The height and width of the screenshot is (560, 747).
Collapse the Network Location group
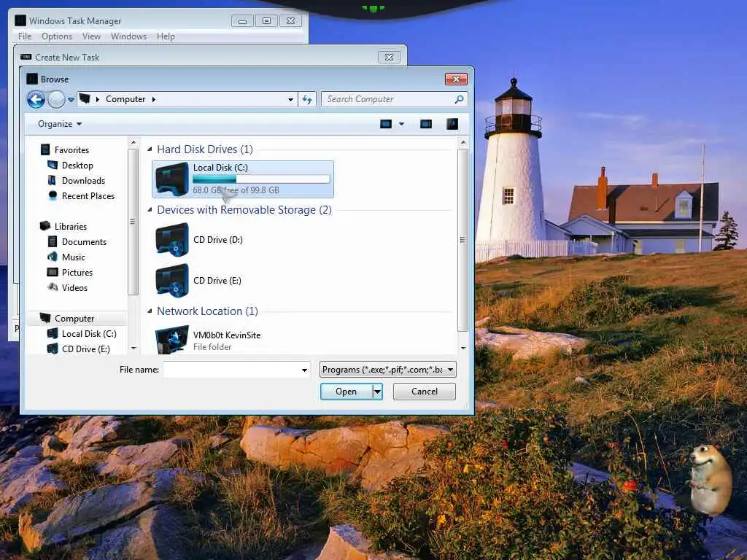tap(150, 311)
